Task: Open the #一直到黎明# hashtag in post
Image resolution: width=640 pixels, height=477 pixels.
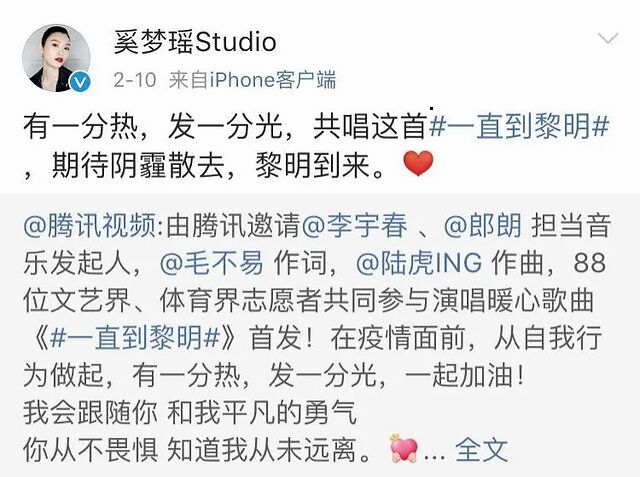Action: (519, 126)
